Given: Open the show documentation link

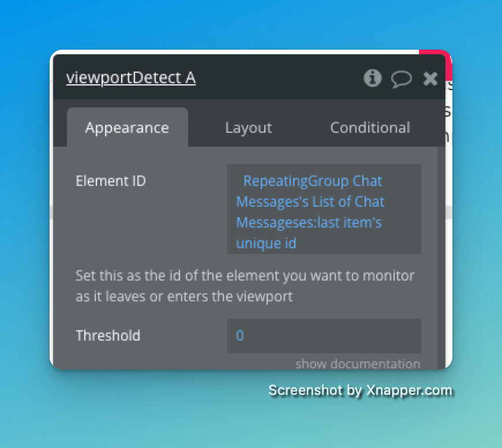Looking at the screenshot, I should tap(358, 364).
